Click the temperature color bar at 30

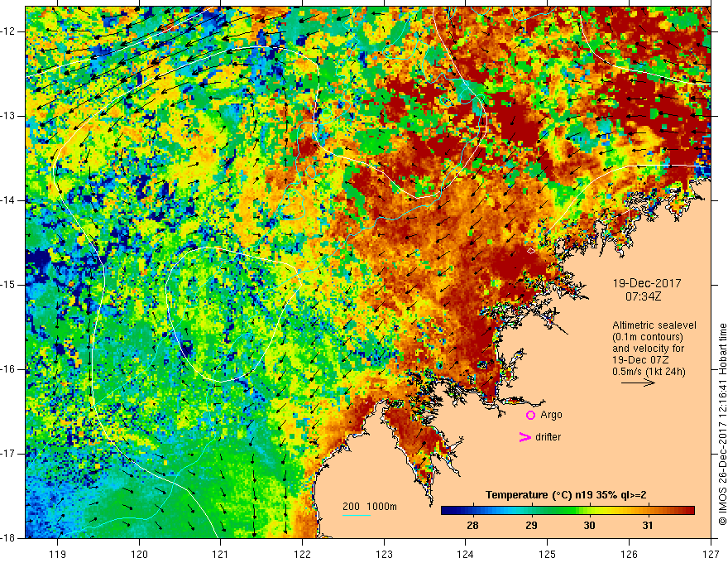(589, 511)
